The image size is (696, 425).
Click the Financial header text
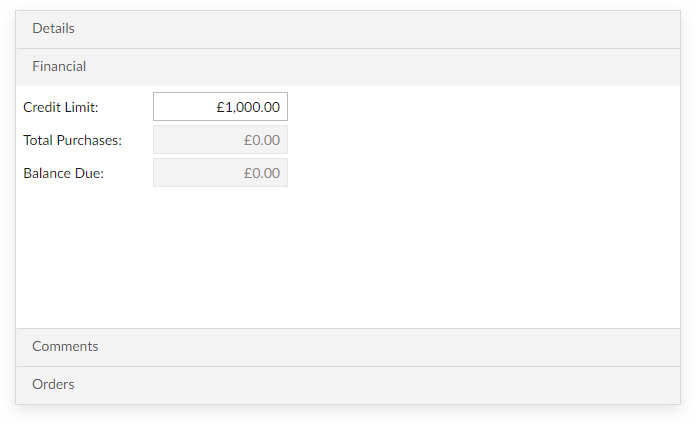tap(59, 66)
